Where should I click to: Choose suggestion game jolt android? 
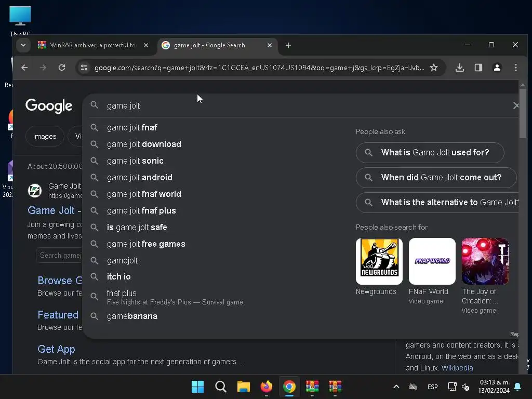point(217,178)
